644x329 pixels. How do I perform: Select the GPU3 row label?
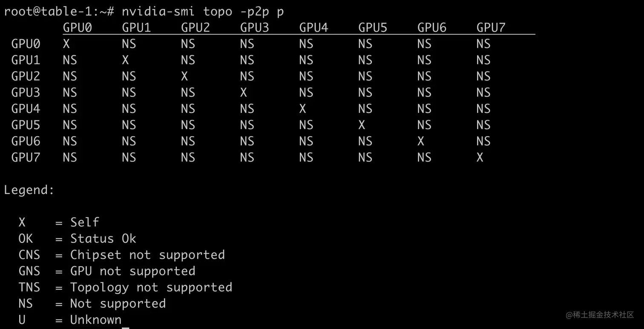[x=26, y=92]
